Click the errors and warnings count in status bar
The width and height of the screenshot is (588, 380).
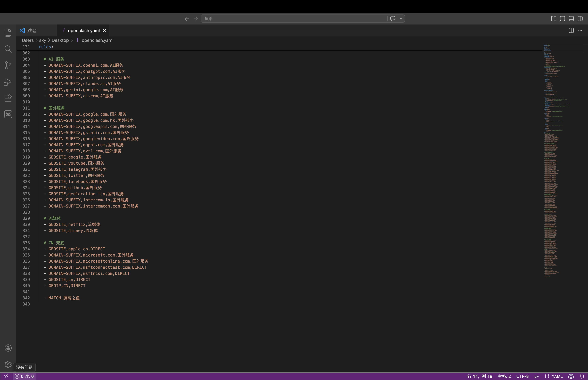24,376
